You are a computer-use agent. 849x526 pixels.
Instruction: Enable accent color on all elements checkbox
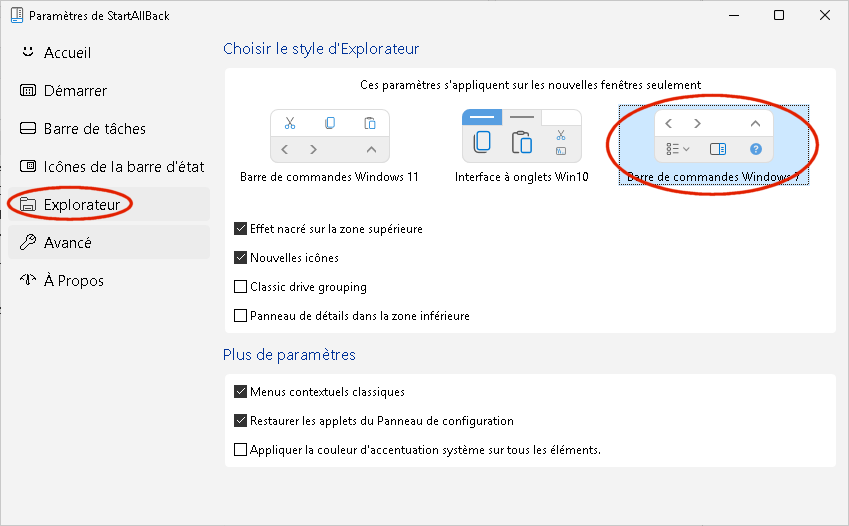(240, 450)
